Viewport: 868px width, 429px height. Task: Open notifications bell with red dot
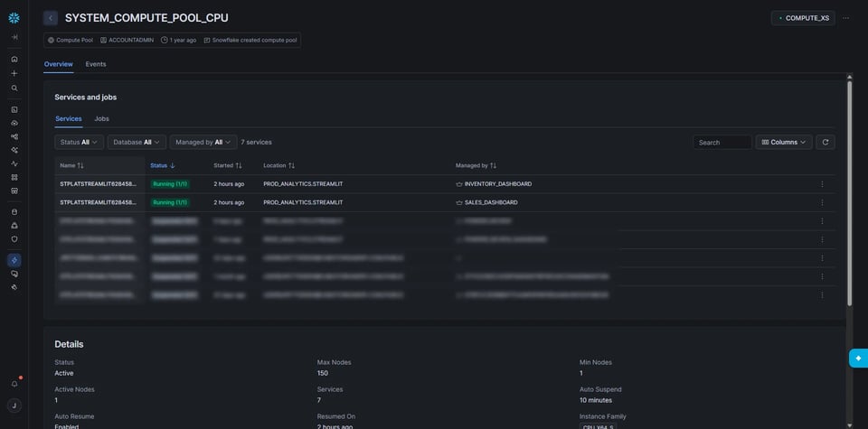[14, 384]
